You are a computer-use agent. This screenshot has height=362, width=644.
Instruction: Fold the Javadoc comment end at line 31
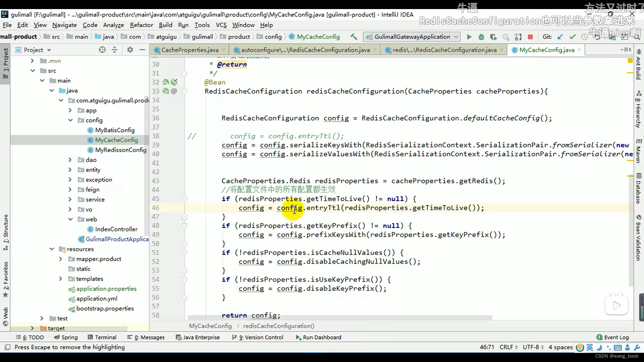(x=184, y=73)
